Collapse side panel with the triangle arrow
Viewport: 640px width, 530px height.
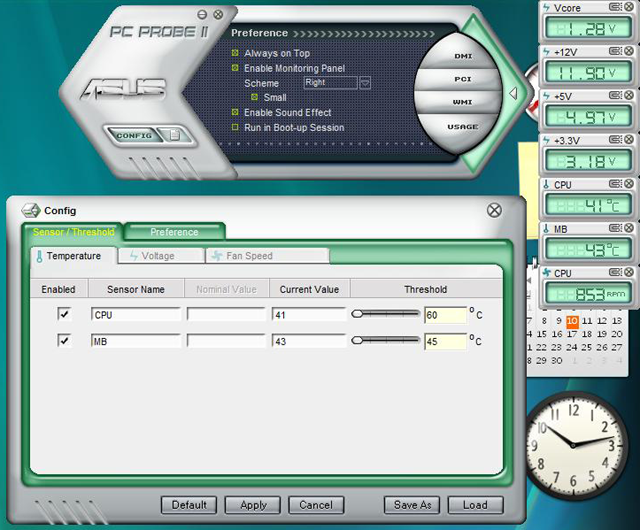(513, 94)
